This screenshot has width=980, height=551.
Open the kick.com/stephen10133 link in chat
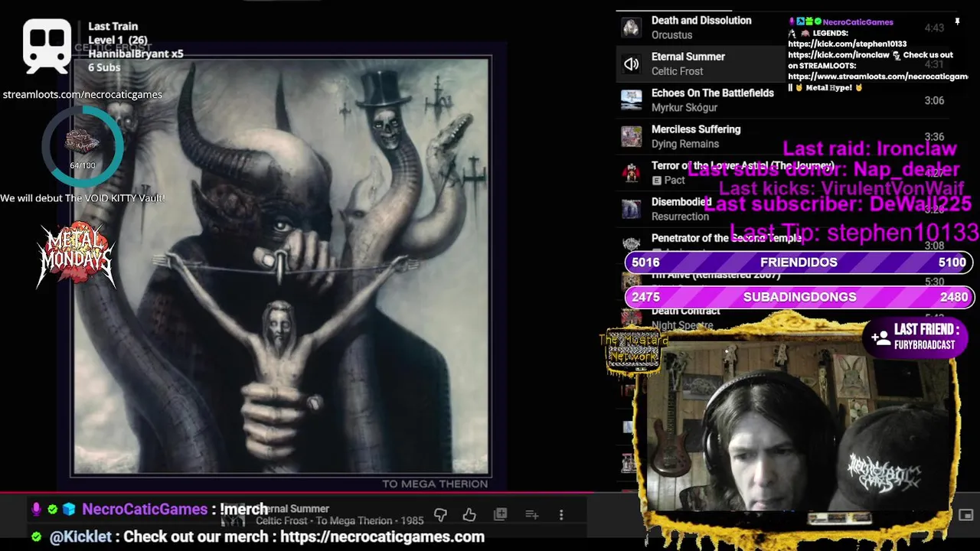(x=847, y=44)
